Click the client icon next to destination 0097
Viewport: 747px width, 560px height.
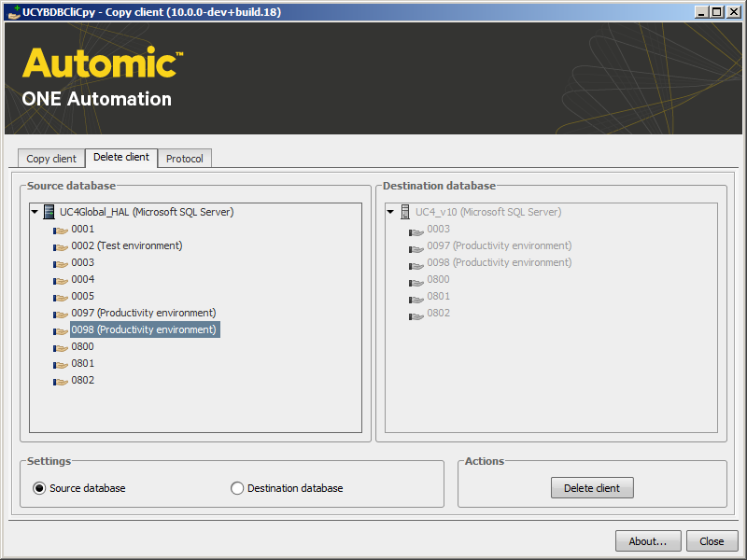[416, 249]
